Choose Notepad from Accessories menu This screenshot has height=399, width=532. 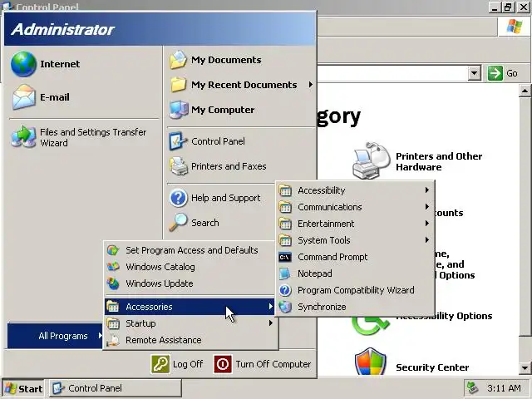[x=355, y=273]
